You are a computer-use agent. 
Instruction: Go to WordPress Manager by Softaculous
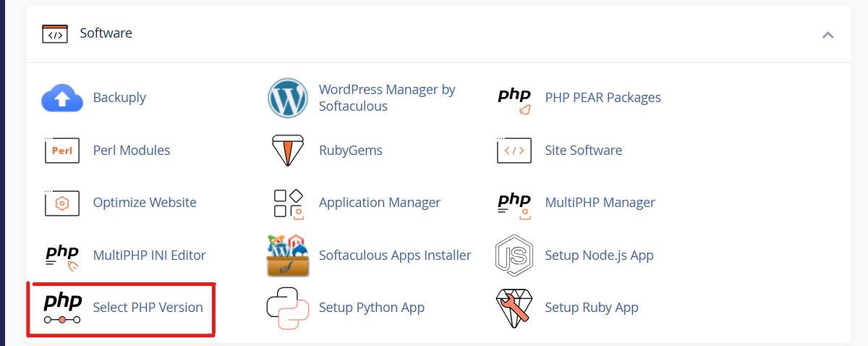point(387,98)
